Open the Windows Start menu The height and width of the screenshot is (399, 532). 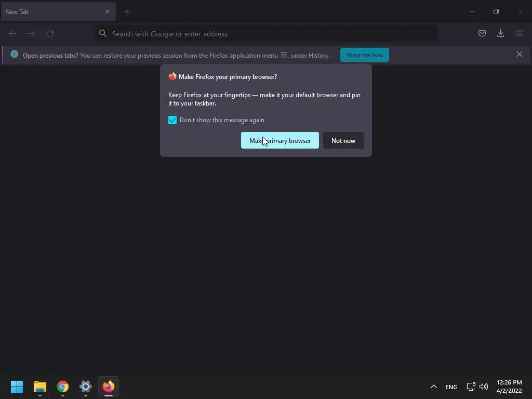(17, 387)
